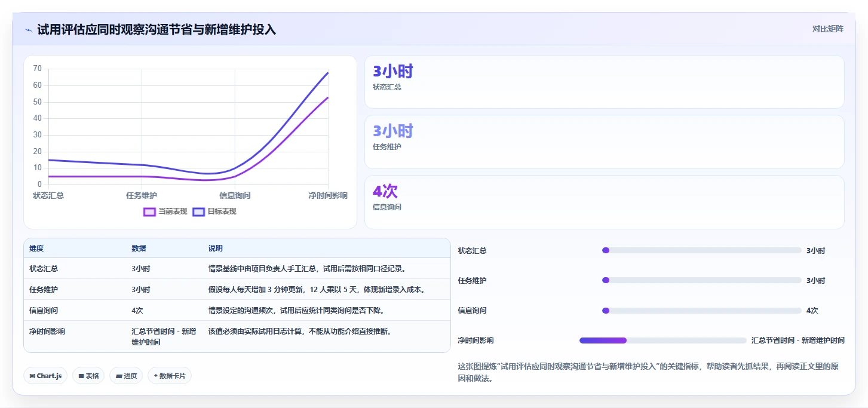Click the 信息询问 x-axis label on the chart
This screenshot has height=408, width=868.
235,195
